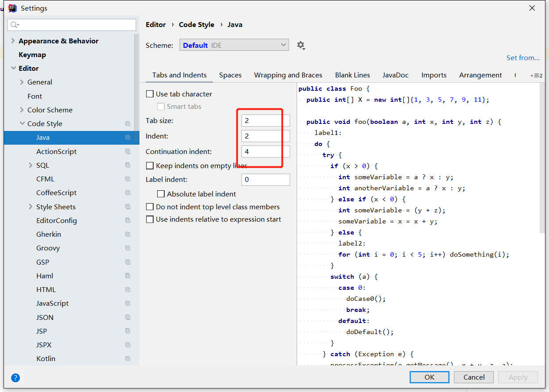Enable the Use tab character checkbox
549x392 pixels.
click(150, 94)
